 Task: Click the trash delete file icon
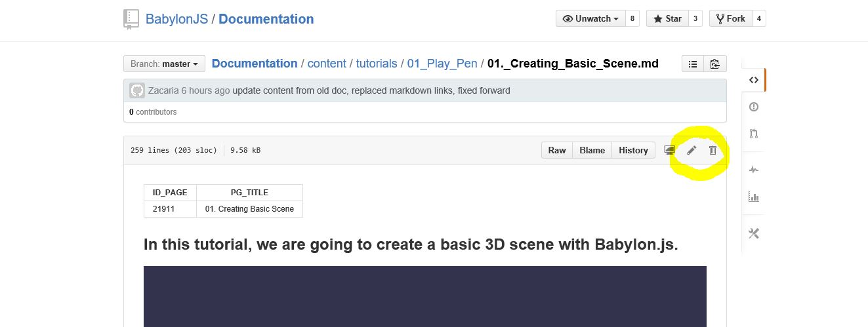pyautogui.click(x=713, y=150)
